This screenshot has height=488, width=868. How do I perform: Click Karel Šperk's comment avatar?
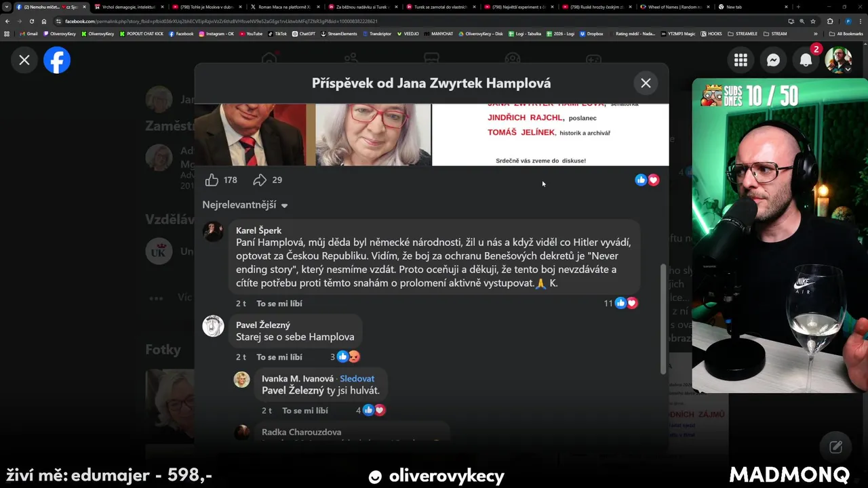coord(213,231)
